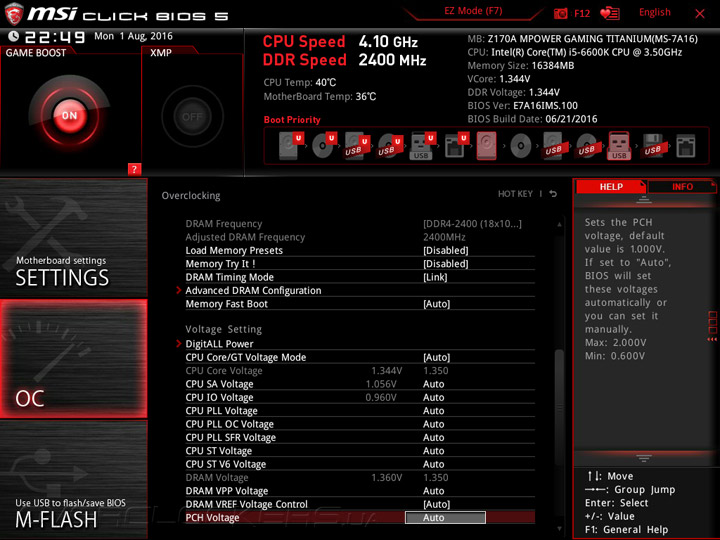Image resolution: width=720 pixels, height=540 pixels.
Task: Open the SETTINGS motherboard section
Action: point(73,238)
